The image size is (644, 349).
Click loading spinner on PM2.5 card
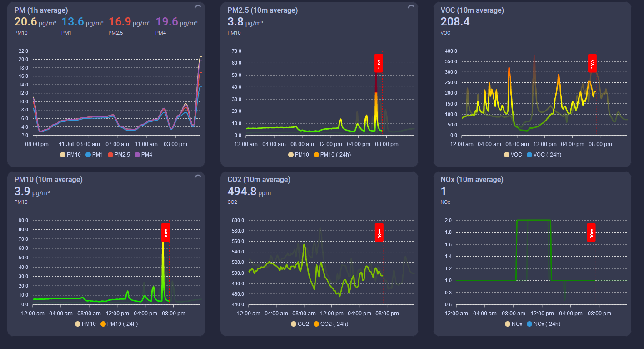click(x=411, y=8)
